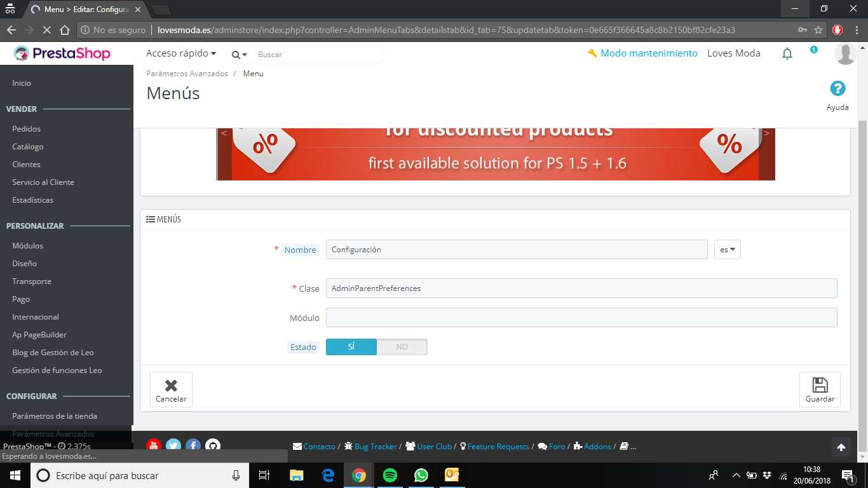Open the 'es' language dropdown
868x488 pixels.
[x=728, y=250]
